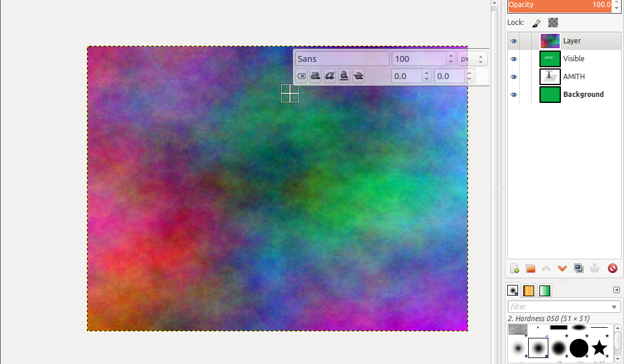
Task: Toggle italic in the text toolbar
Action: coord(330,76)
